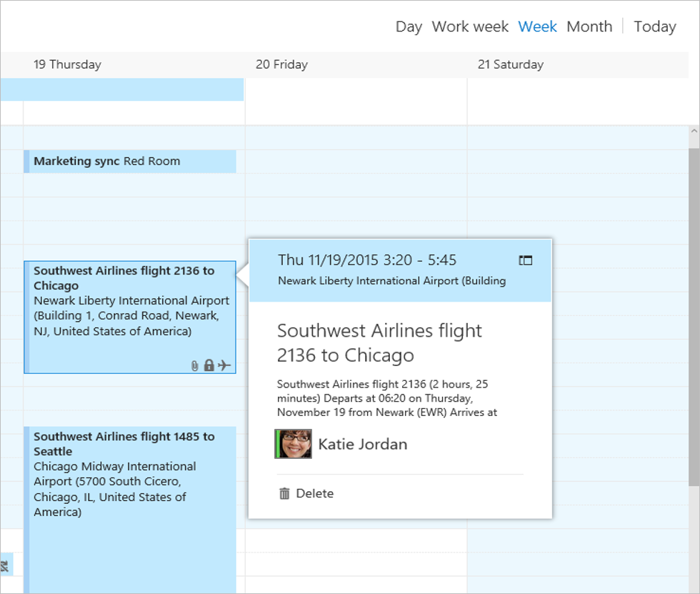Click the vertical scrollbar thumb
The width and height of the screenshot is (700, 594).
pos(694,317)
